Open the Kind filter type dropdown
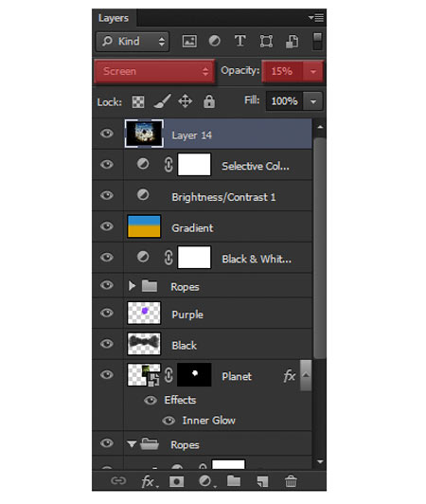The image size is (426, 504). point(133,42)
